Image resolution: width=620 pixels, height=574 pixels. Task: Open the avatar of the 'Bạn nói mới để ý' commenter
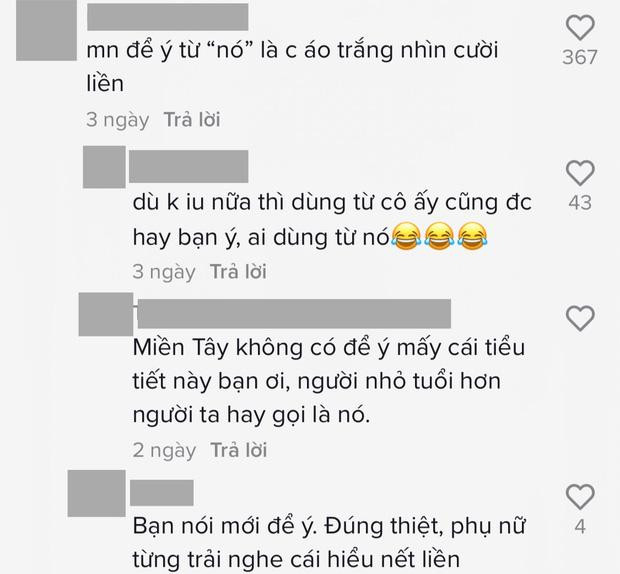(96, 493)
